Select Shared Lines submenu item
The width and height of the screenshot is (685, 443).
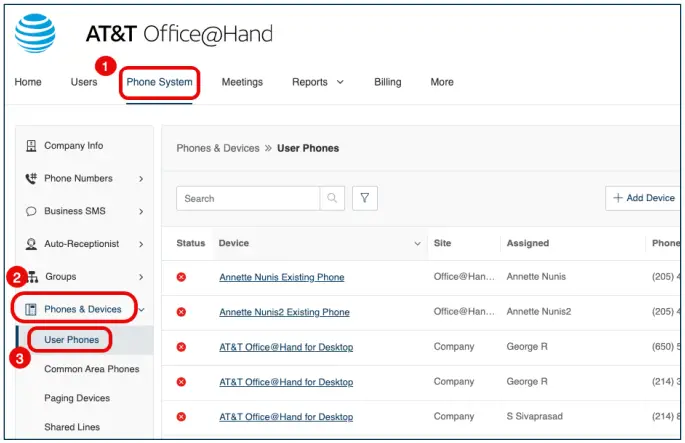(72, 427)
